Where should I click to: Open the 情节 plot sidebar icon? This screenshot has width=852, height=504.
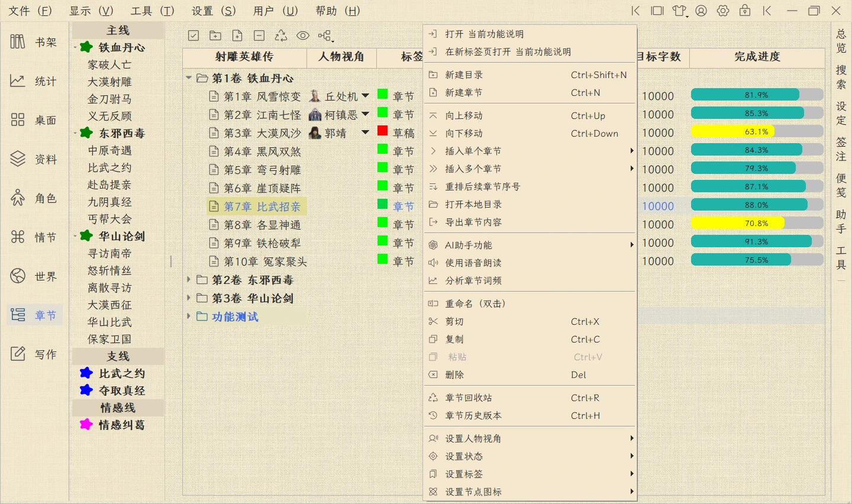tap(18, 237)
